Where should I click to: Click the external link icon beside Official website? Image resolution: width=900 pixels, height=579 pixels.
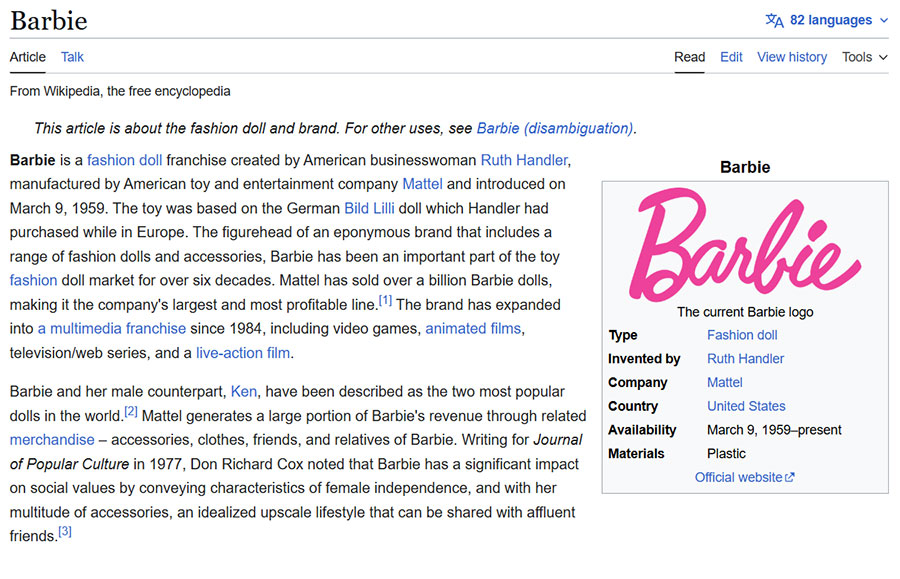click(790, 477)
